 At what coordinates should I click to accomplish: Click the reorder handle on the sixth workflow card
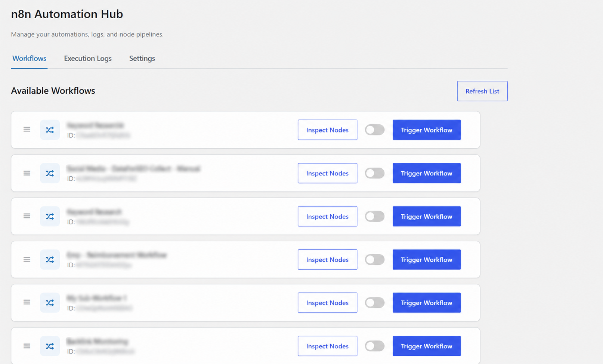[x=27, y=346]
